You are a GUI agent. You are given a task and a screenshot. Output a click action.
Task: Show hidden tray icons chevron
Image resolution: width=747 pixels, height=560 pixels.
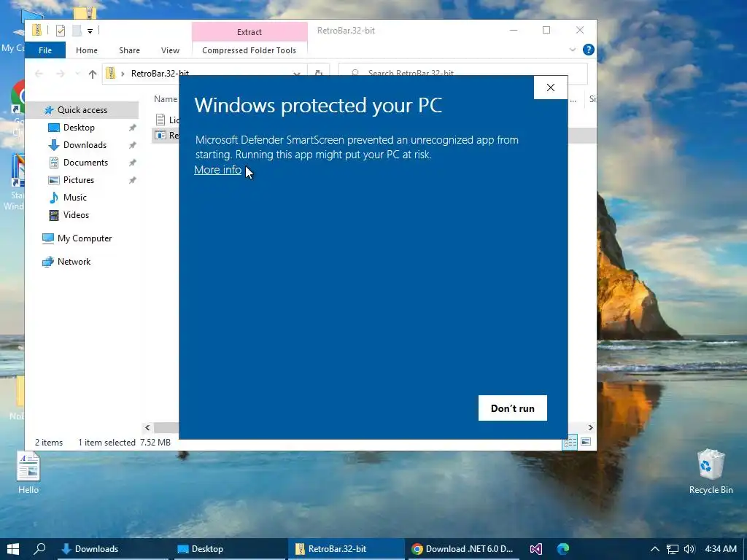[655, 549]
